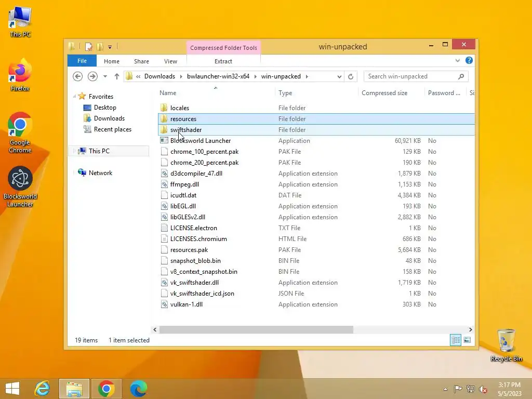
Task: Click horizontal scrollbar right arrow
Action: click(470, 329)
